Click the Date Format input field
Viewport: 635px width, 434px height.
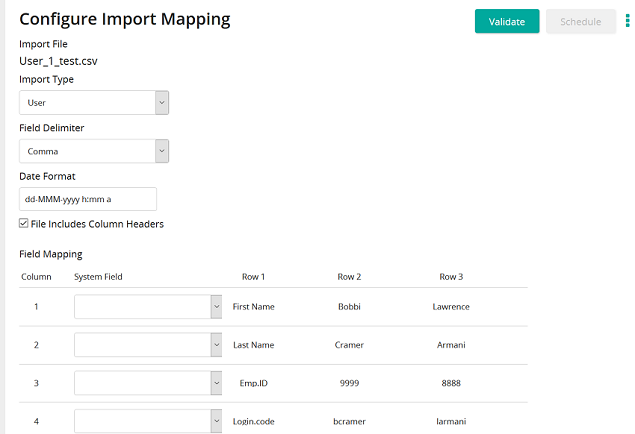point(88,199)
